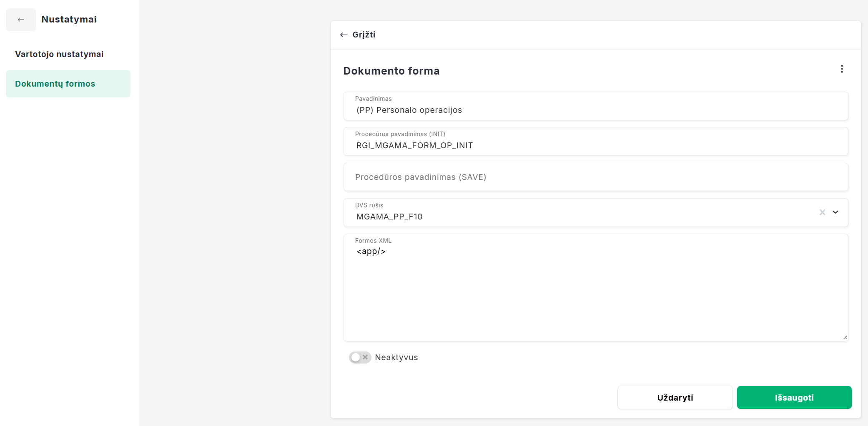Open Vartotojo nustatymai in the sidebar
This screenshot has width=868, height=426.
pos(59,54)
